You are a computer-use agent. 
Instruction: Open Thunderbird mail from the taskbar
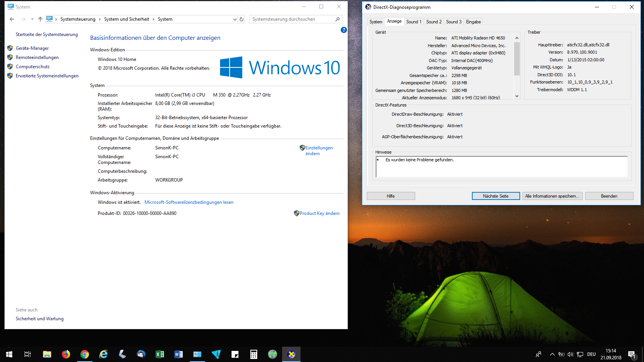pos(141,354)
